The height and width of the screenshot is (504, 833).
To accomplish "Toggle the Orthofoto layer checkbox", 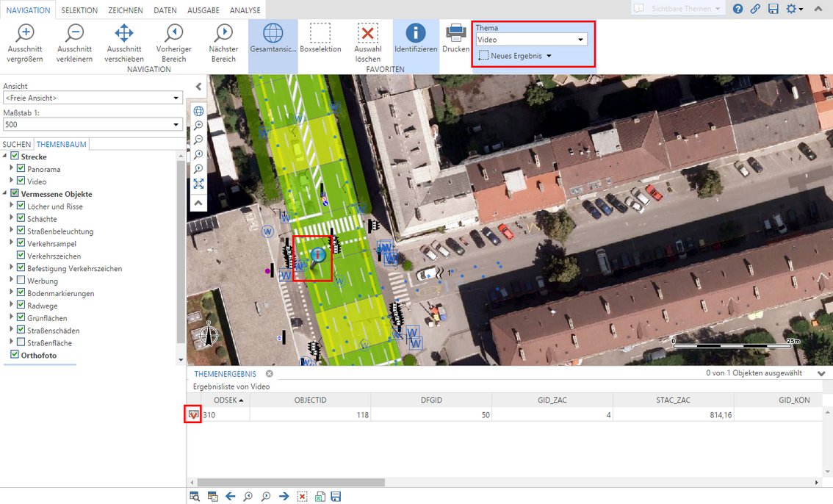I will 15,355.
